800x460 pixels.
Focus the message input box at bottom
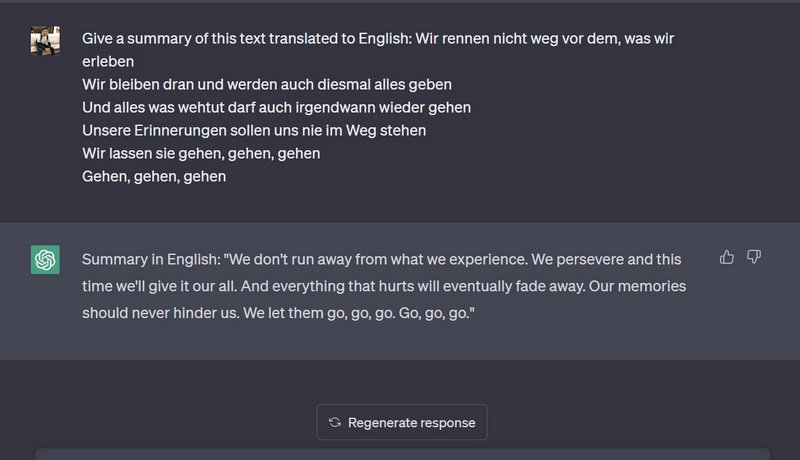(x=400, y=454)
